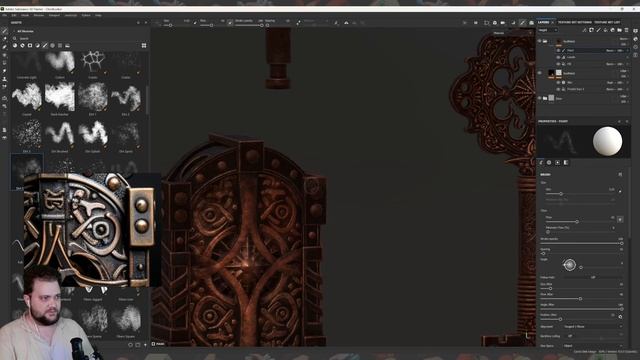The image size is (640, 360).
Task: Switch to Texture Set Settings tab
Action: click(x=575, y=22)
